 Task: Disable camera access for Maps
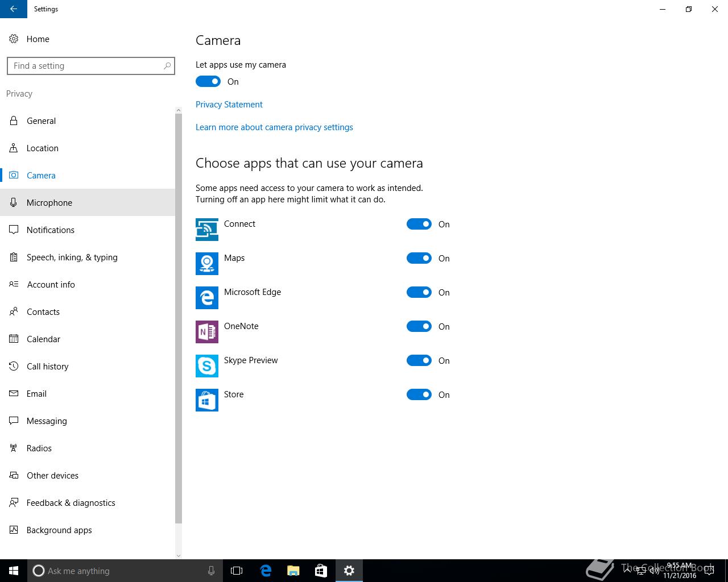[x=419, y=258]
